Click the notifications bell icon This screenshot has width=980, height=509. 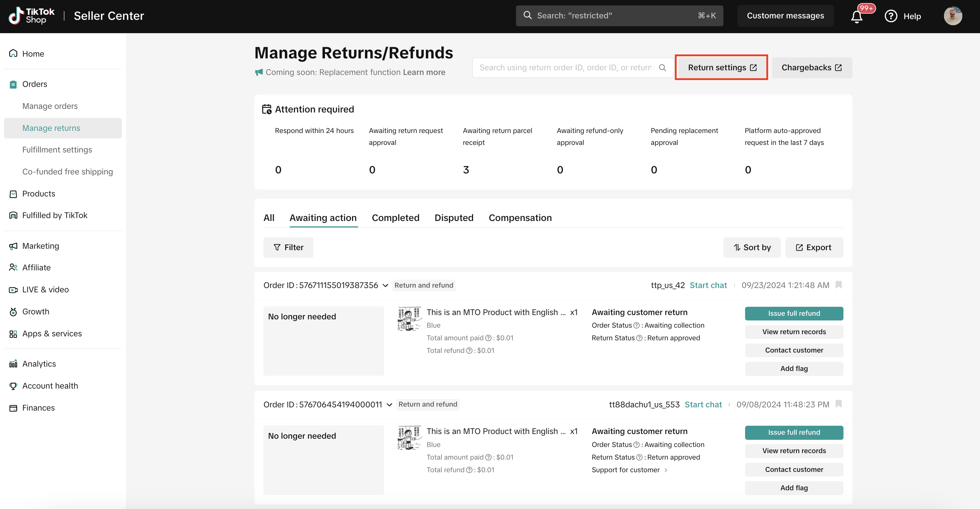coord(856,16)
